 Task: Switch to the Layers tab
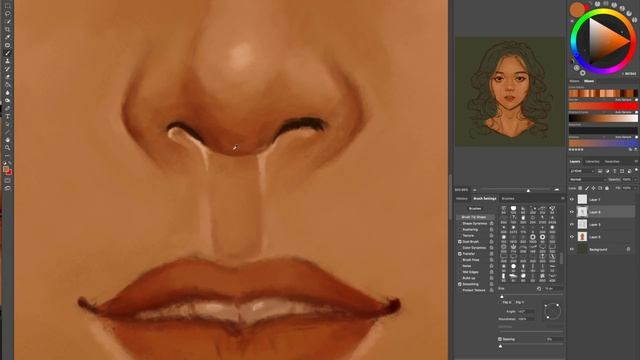pos(575,162)
